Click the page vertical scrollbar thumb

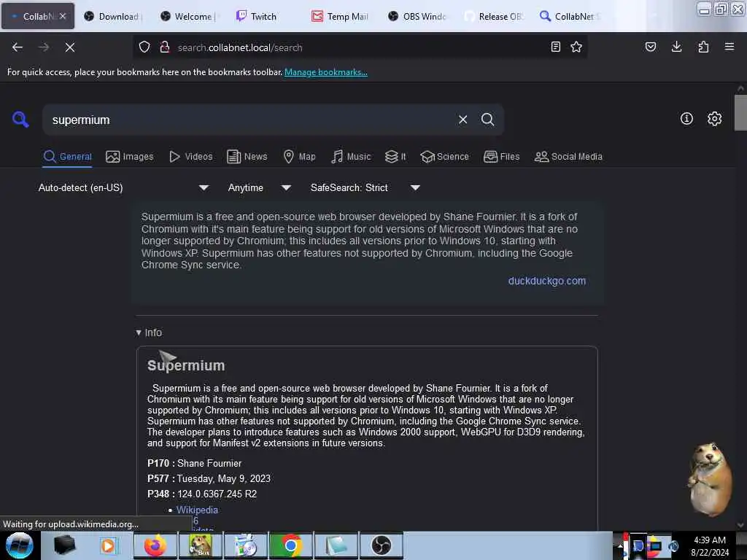click(x=740, y=112)
